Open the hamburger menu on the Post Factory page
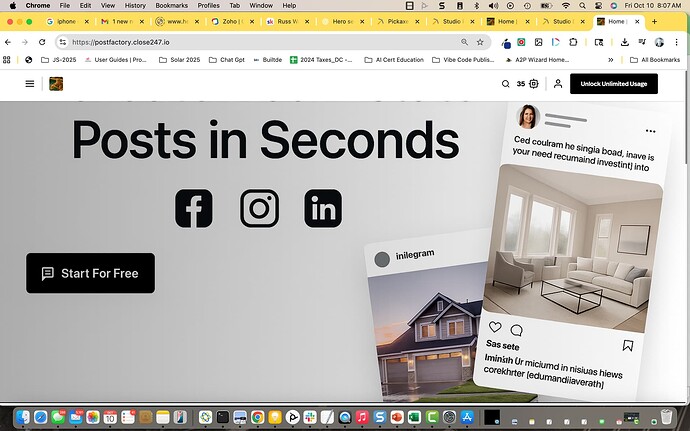 [x=29, y=84]
